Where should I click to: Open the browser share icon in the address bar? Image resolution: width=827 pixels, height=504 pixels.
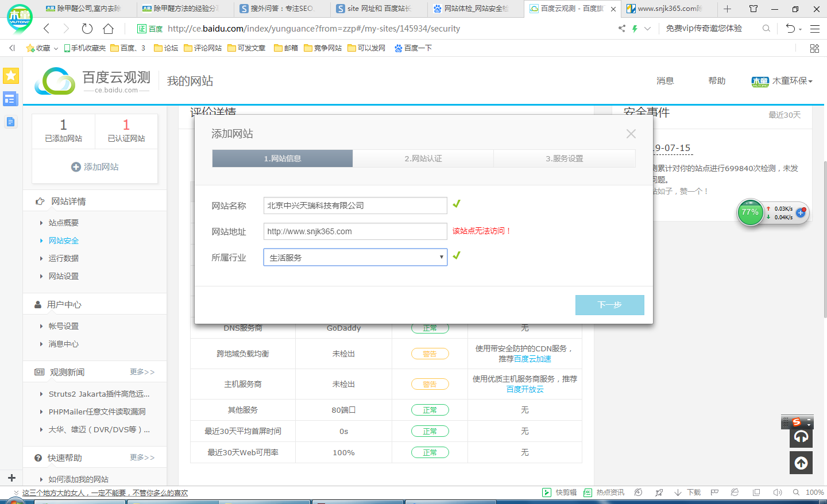click(x=622, y=28)
